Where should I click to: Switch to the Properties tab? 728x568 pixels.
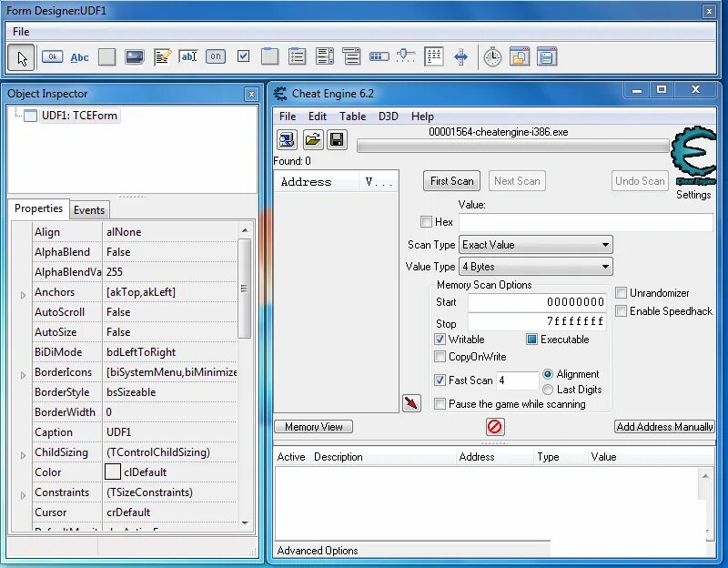tap(38, 208)
